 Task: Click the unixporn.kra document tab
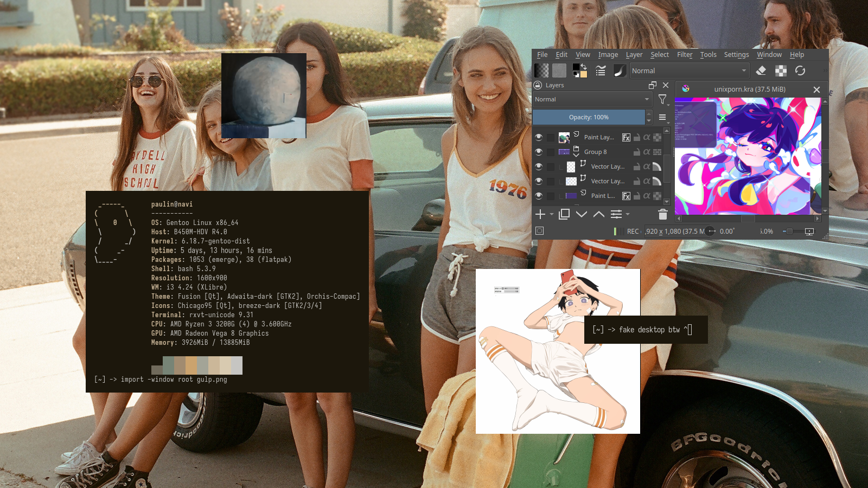[x=749, y=89]
